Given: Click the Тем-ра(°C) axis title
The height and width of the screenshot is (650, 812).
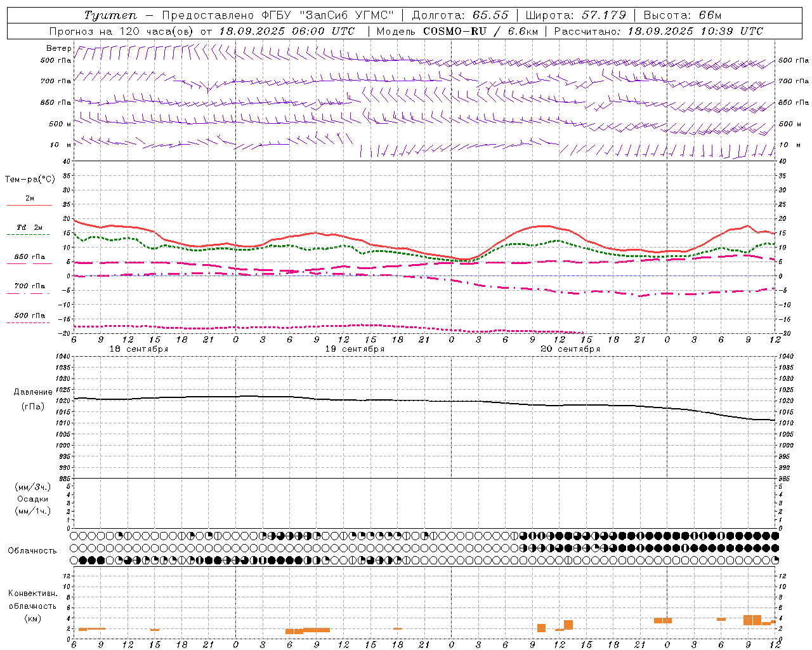Looking at the screenshot, I should click(x=30, y=179).
